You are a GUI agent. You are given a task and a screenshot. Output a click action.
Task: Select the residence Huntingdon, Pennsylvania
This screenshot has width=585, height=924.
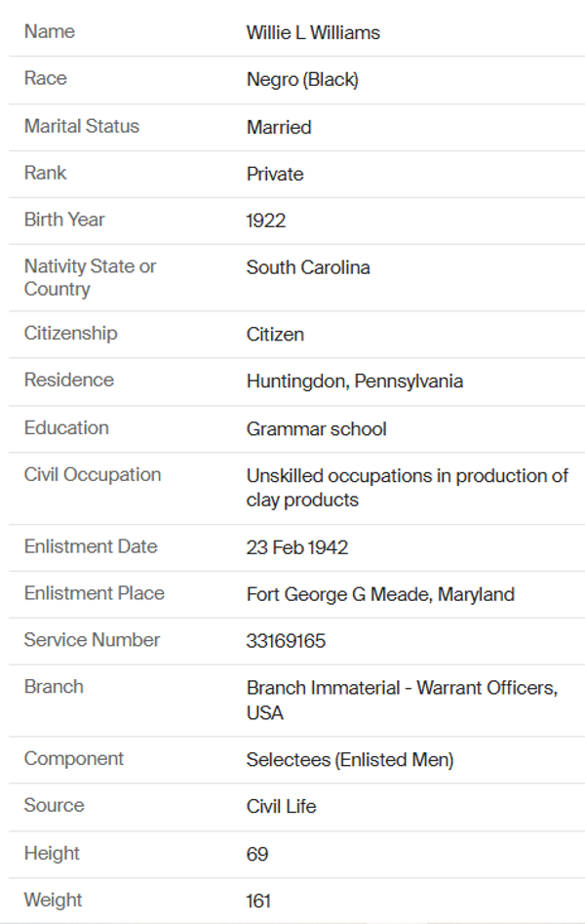coord(355,382)
